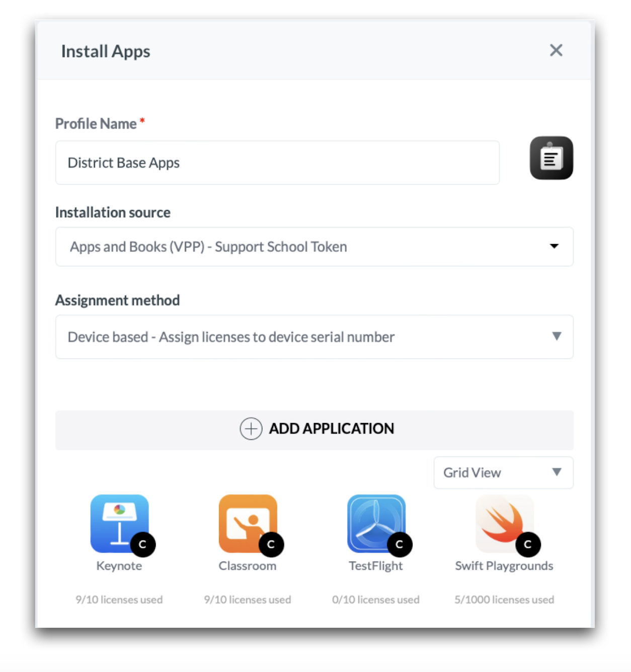Click the Keynote app icon
The image size is (631, 672).
119,523
